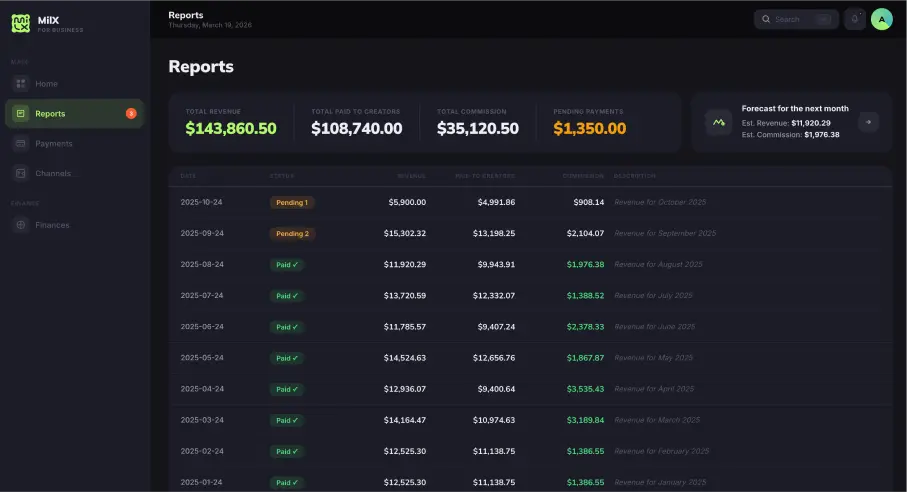This screenshot has height=492, width=907.
Task: Click the Pending 1 status badge
Action: tap(291, 202)
